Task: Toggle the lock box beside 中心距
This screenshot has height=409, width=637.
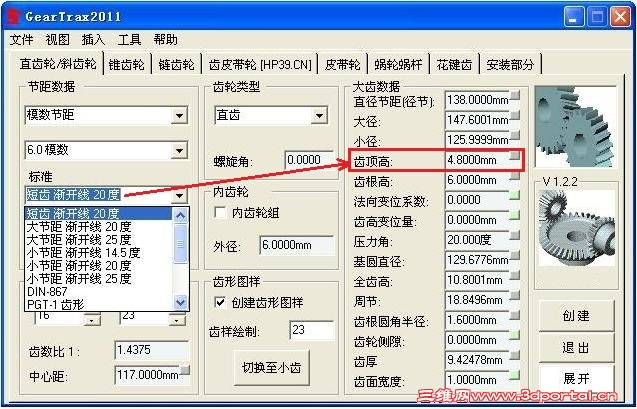Action: (185, 370)
